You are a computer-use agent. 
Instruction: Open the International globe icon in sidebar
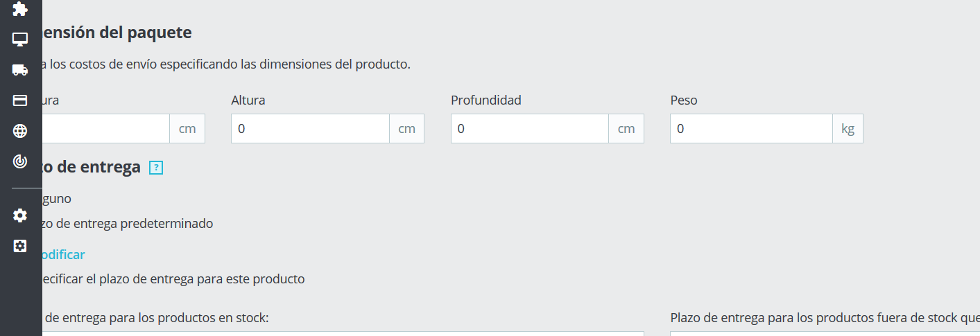click(x=20, y=131)
